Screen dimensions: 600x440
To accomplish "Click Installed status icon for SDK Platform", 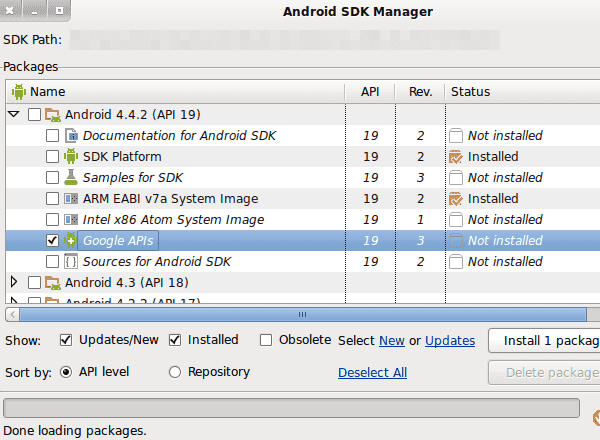I will [456, 156].
